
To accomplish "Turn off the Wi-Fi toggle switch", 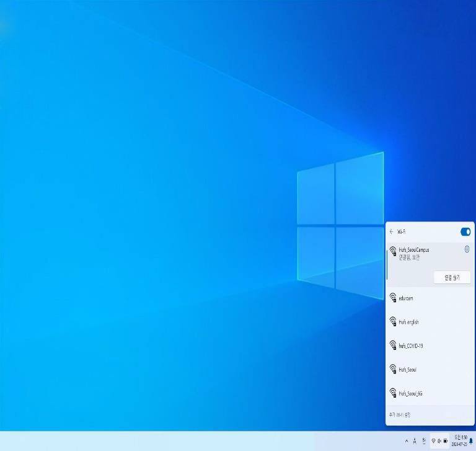I will [x=465, y=232].
